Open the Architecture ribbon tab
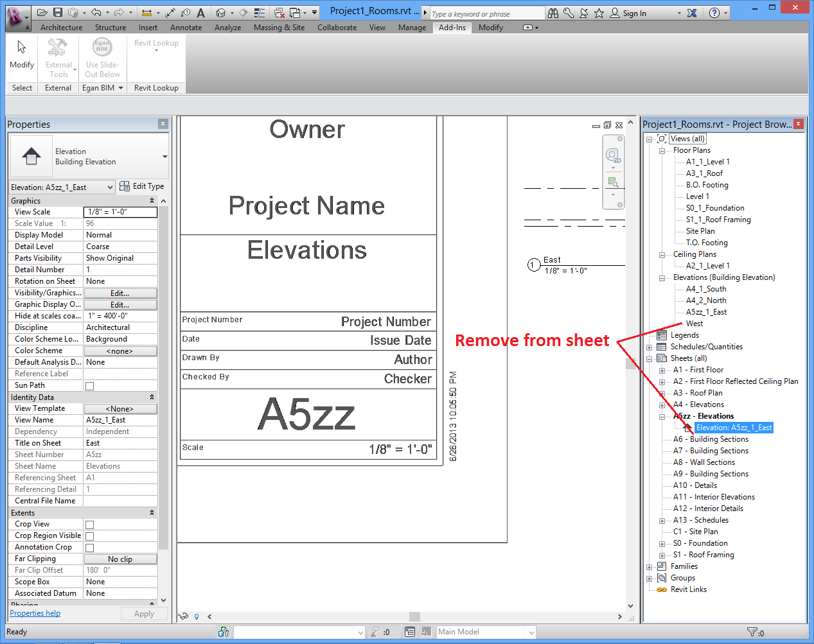The width and height of the screenshot is (814, 644). (61, 28)
